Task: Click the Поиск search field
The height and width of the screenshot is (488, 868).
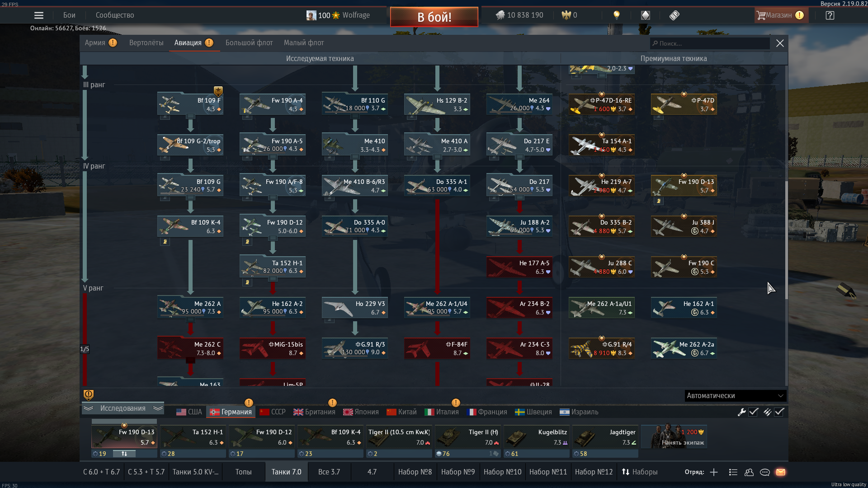Action: (710, 43)
